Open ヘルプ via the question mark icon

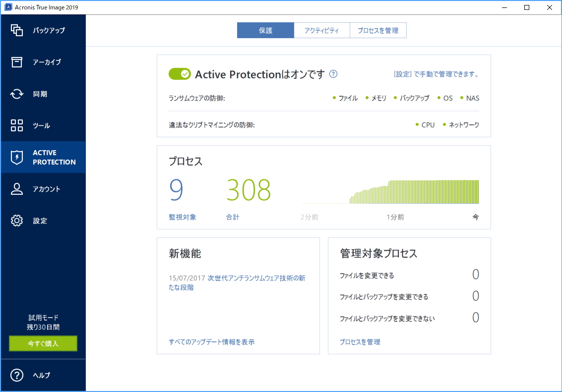pyautogui.click(x=16, y=375)
